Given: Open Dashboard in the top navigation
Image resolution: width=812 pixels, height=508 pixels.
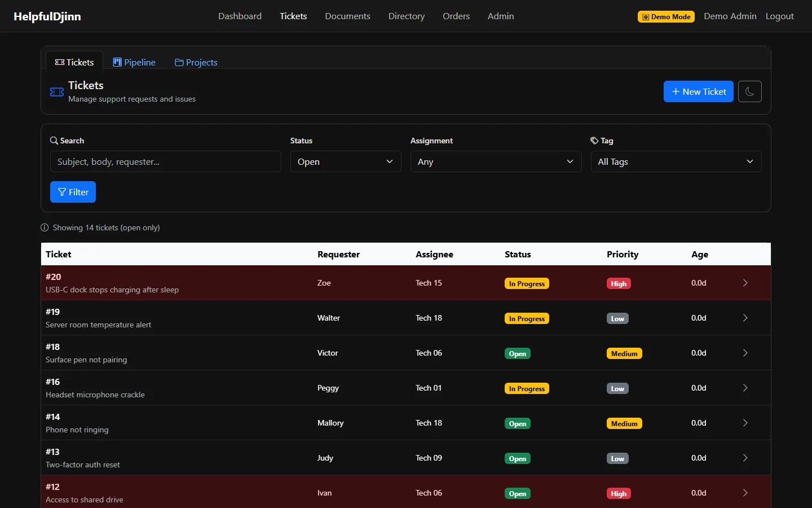Looking at the screenshot, I should click(x=240, y=16).
